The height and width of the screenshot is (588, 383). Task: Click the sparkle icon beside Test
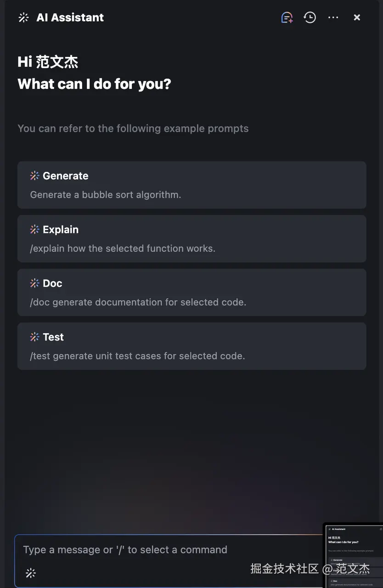[34, 337]
